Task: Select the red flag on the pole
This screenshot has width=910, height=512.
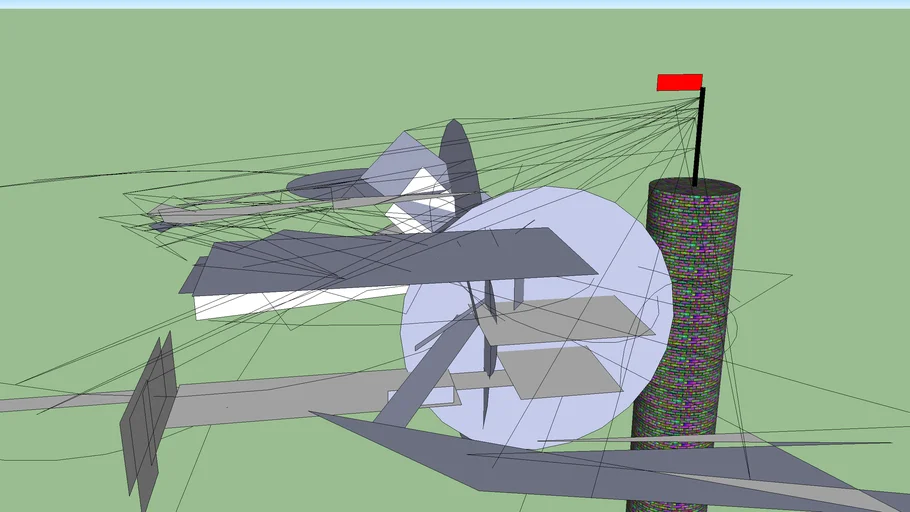Action: 680,82
